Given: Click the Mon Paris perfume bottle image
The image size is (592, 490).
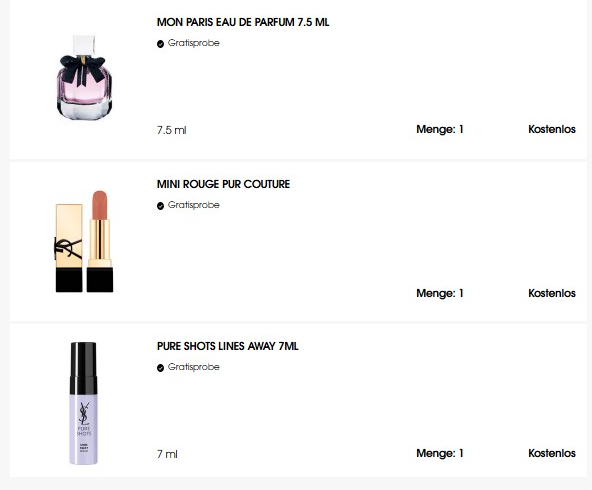Looking at the screenshot, I should tap(84, 77).
